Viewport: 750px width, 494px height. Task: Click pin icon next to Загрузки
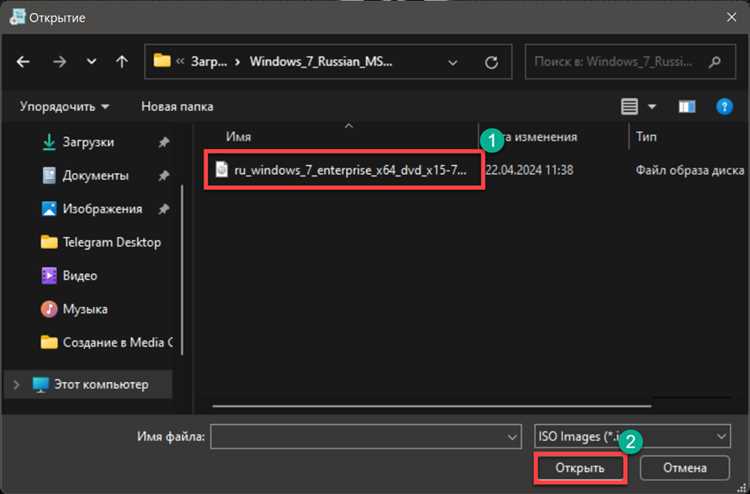click(164, 143)
